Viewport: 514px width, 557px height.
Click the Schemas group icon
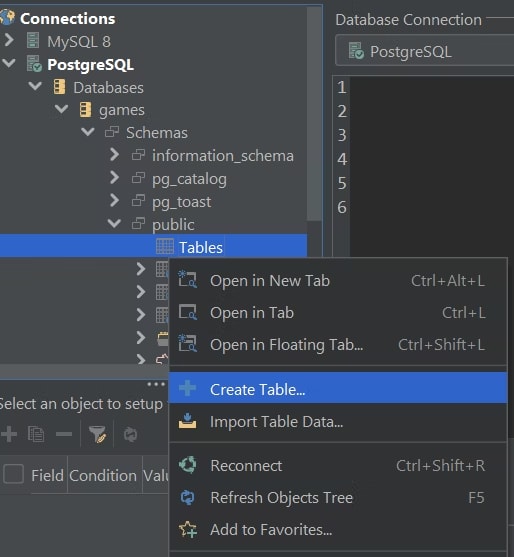(112, 133)
